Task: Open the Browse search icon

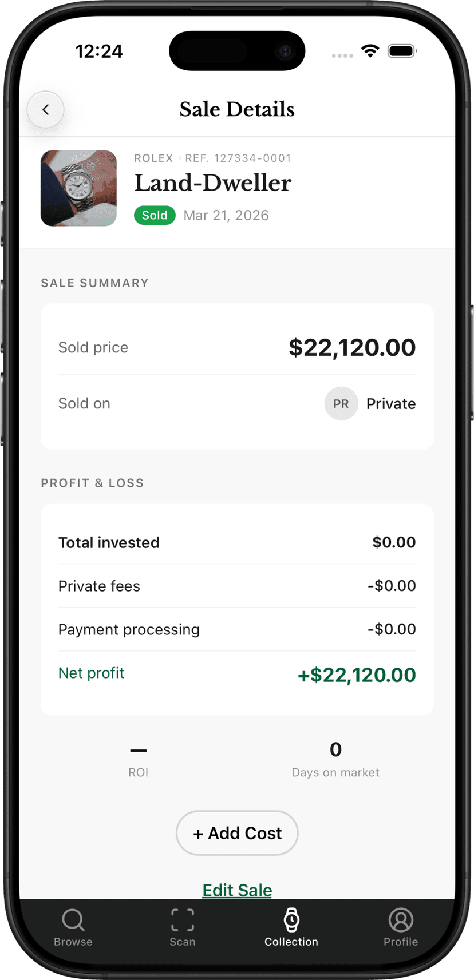Action: 73,920
